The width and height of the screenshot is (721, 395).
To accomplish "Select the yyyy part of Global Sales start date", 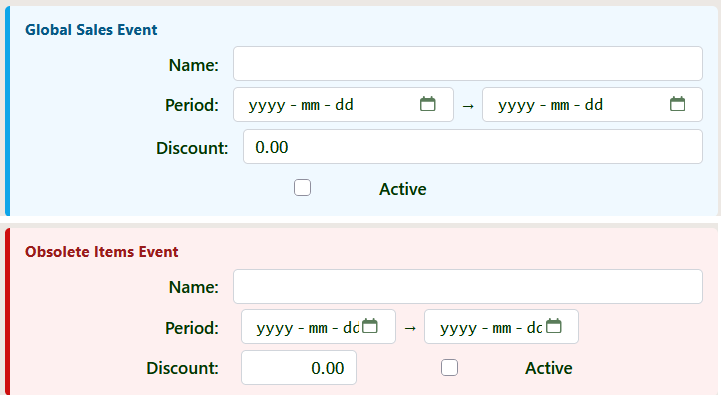I will pos(267,105).
